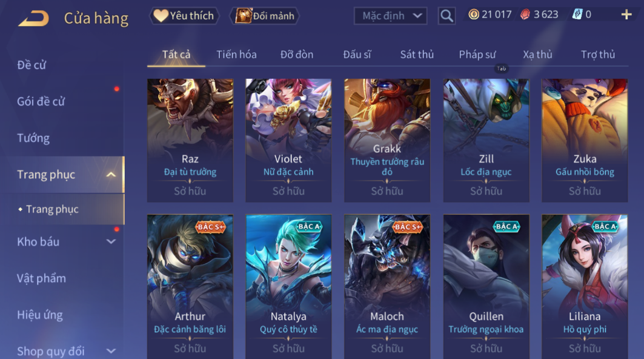Open the Mặc định sort dropdown
The height and width of the screenshot is (359, 644).
pos(391,16)
